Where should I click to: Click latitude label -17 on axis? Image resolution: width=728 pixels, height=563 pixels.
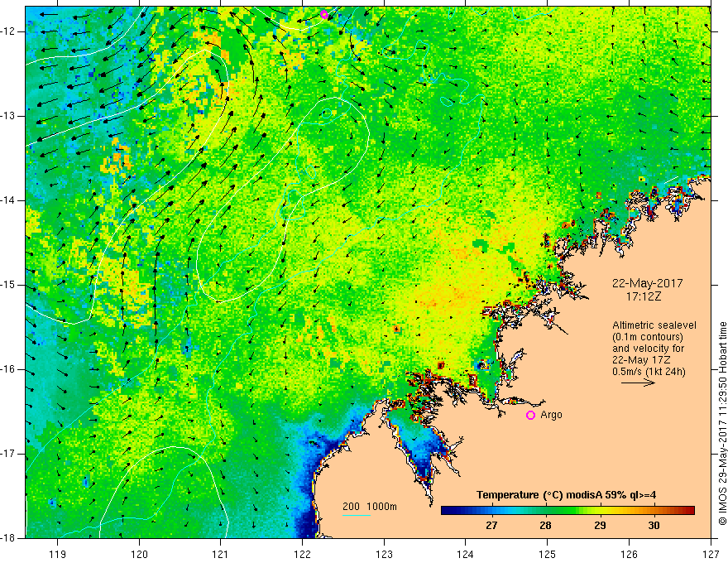(9, 454)
